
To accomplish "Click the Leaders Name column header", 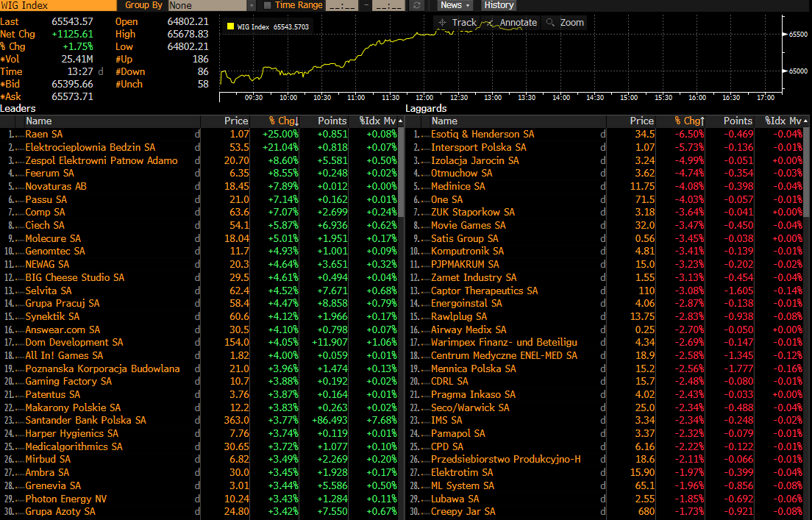I will pyautogui.click(x=38, y=121).
